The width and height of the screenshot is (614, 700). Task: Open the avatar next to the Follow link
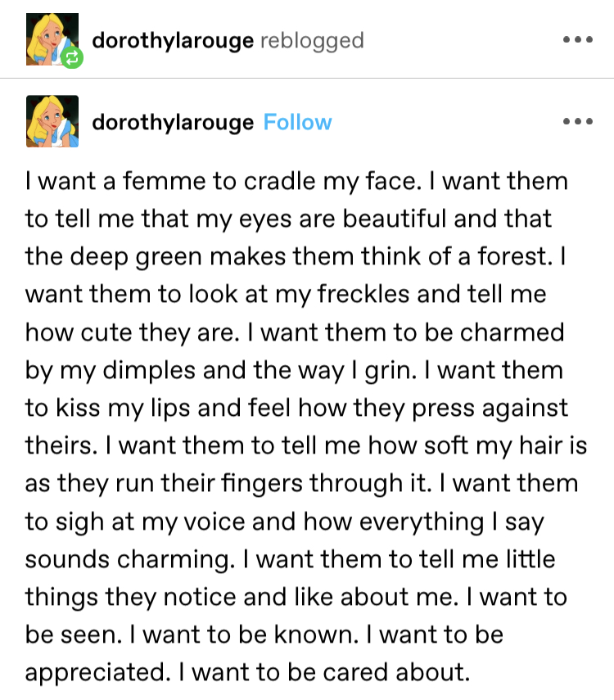pyautogui.click(x=52, y=121)
